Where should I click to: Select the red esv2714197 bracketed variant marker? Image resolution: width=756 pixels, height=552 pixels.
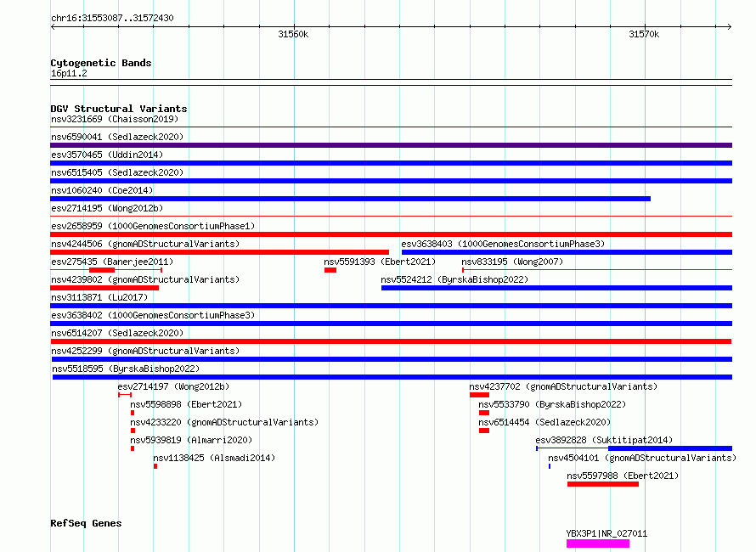click(125, 395)
